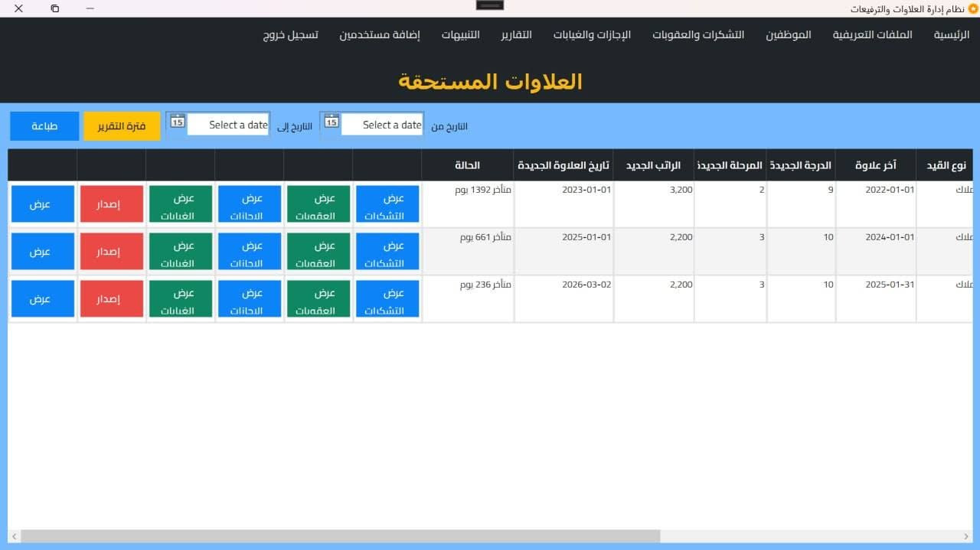Select the '2023-01-01' new allowance date cell
Image resolution: width=980 pixels, height=550 pixels.
pos(563,204)
